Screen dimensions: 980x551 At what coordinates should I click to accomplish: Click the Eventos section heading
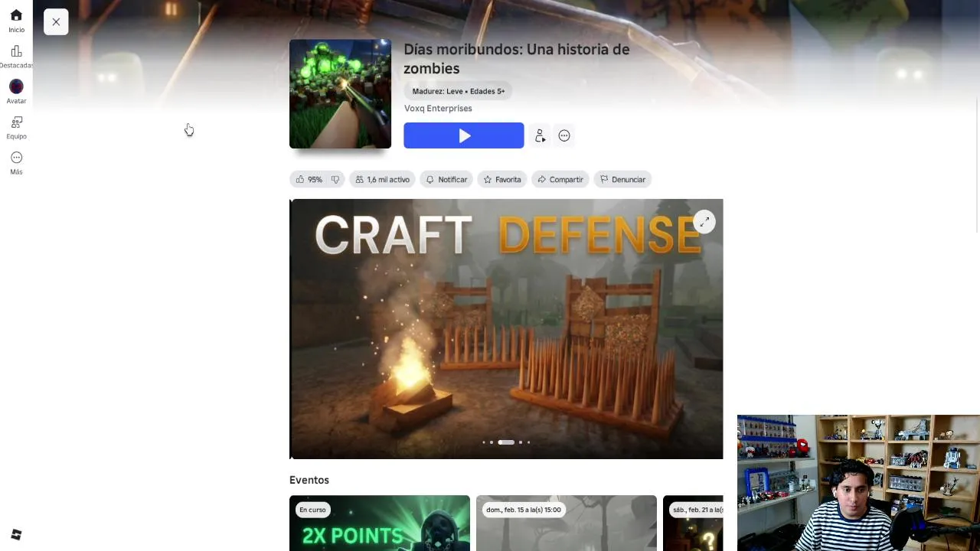tap(309, 480)
